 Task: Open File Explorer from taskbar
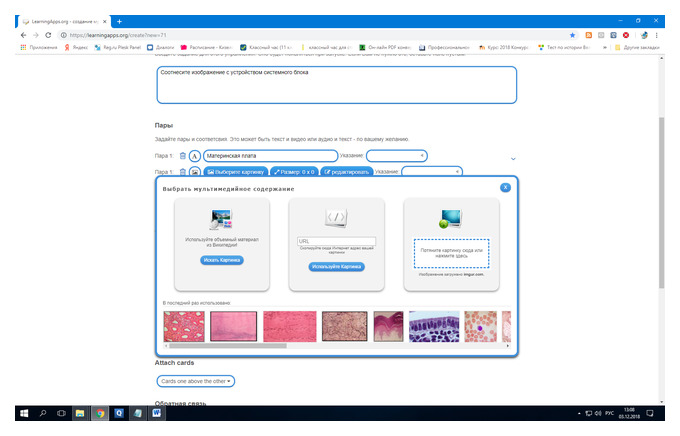coord(80,413)
